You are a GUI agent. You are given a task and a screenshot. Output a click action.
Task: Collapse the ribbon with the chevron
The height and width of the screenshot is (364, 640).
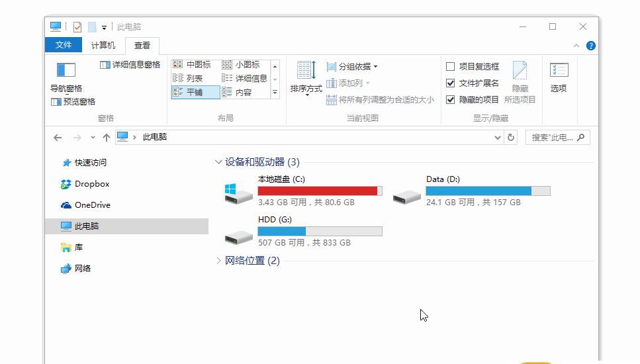pyautogui.click(x=576, y=46)
